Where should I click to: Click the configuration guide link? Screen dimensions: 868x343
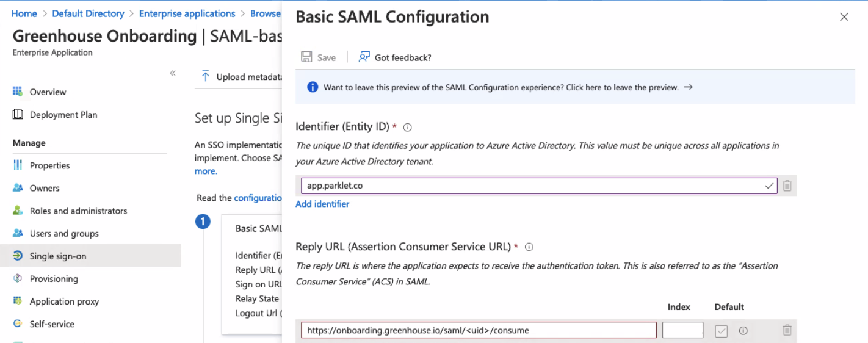[x=258, y=198]
